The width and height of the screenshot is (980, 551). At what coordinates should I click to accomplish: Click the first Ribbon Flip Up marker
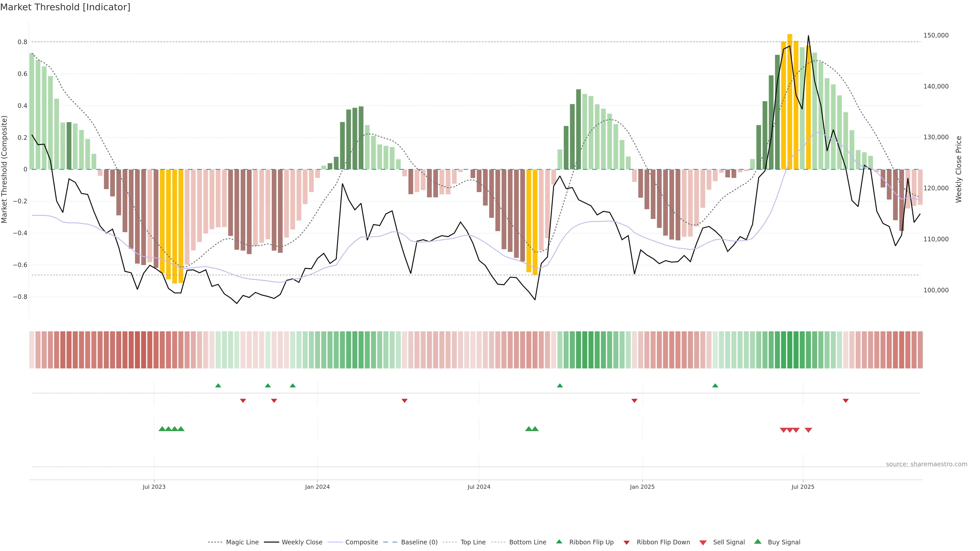click(x=218, y=386)
